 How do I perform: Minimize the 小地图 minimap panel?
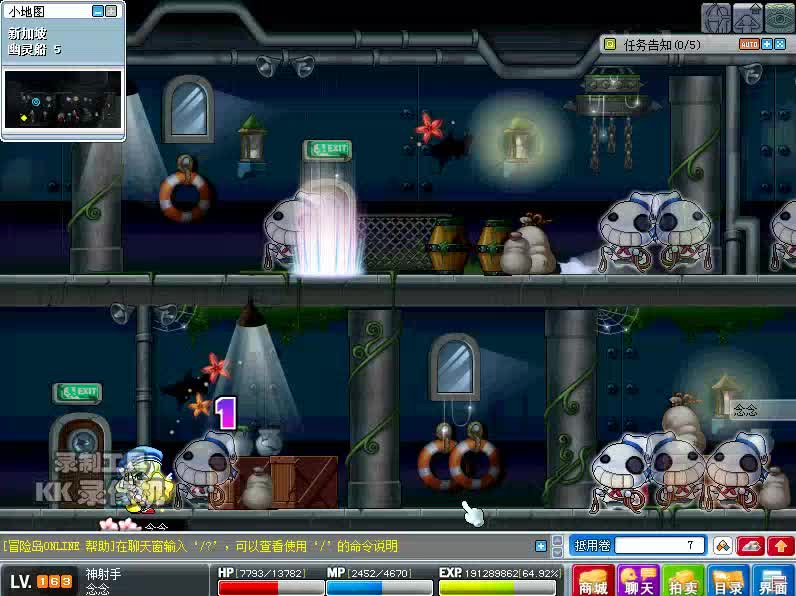(98, 11)
